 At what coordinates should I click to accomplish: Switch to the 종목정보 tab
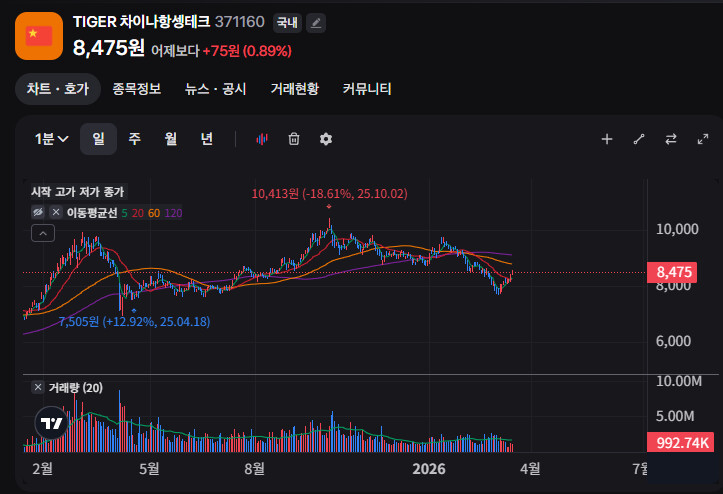click(136, 89)
